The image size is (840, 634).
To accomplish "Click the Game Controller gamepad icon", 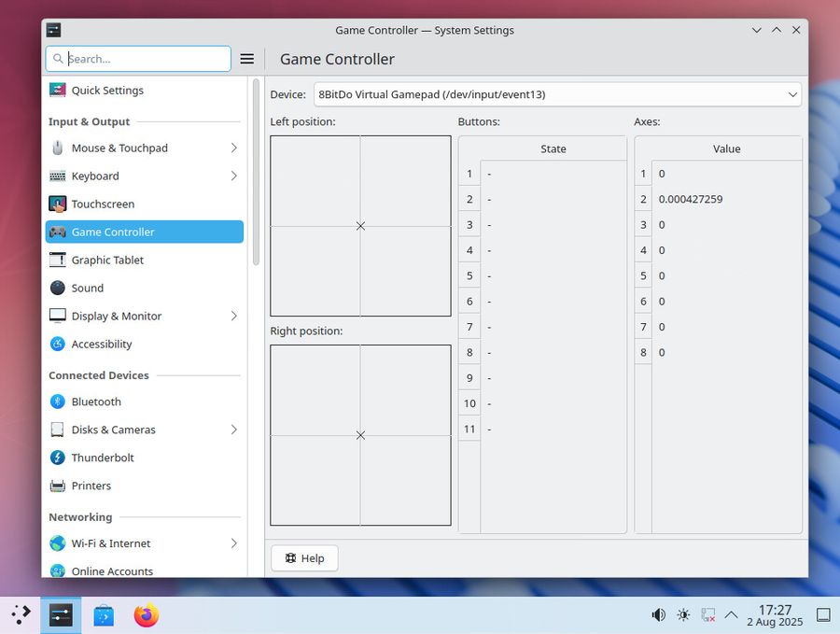I will [x=57, y=232].
